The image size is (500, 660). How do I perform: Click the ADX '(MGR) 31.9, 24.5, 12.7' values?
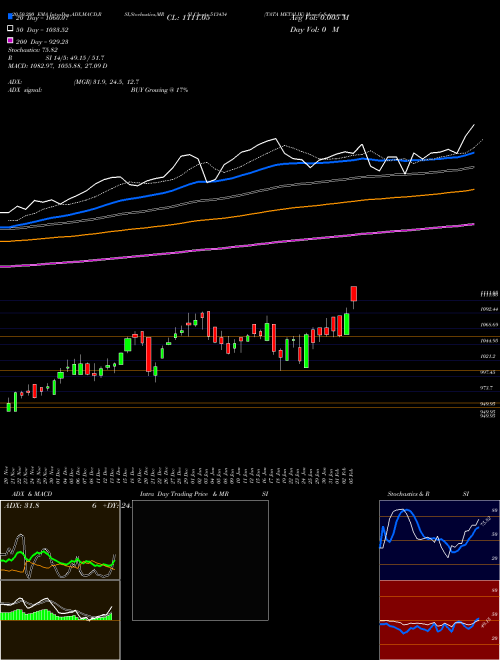click(106, 82)
